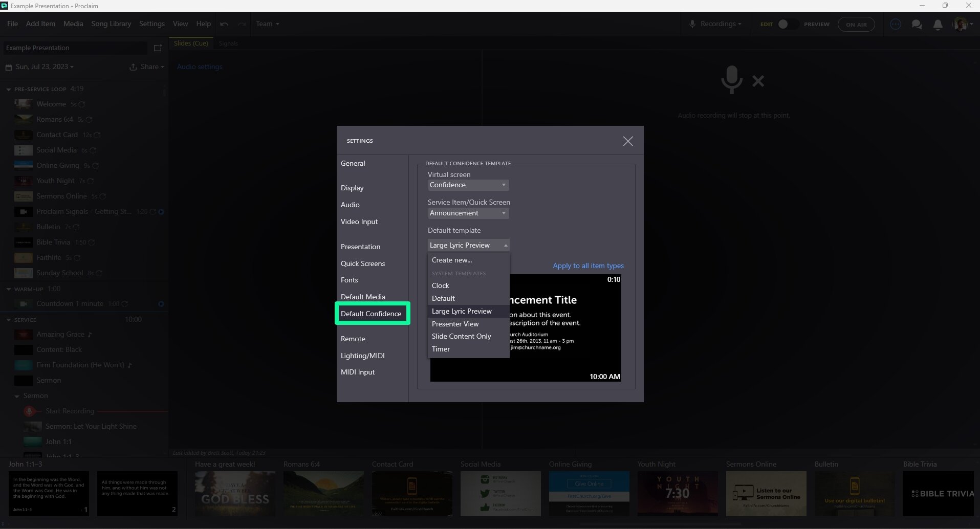Image resolution: width=980 pixels, height=529 pixels.
Task: Click the calendar icon beside the date
Action: [x=9, y=67]
